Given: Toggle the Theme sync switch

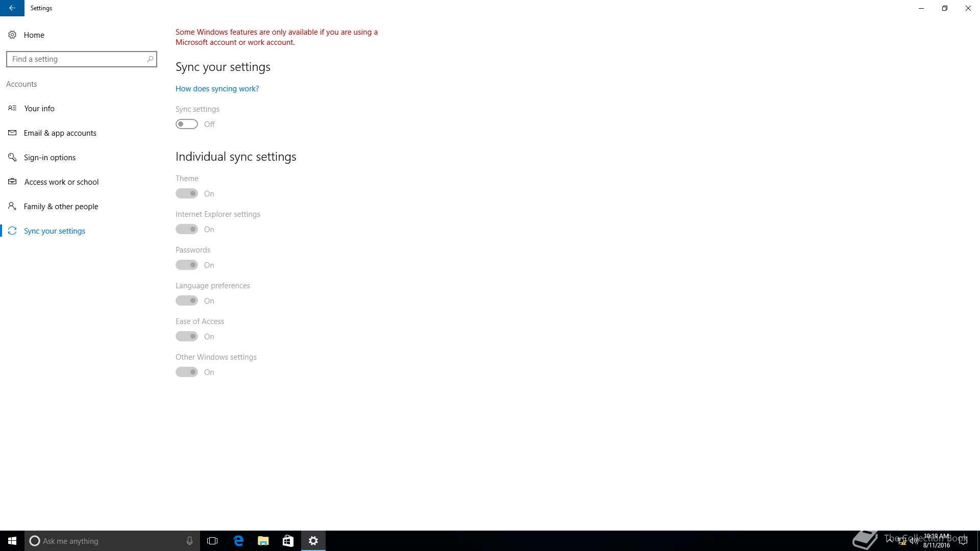Looking at the screenshot, I should tap(187, 193).
